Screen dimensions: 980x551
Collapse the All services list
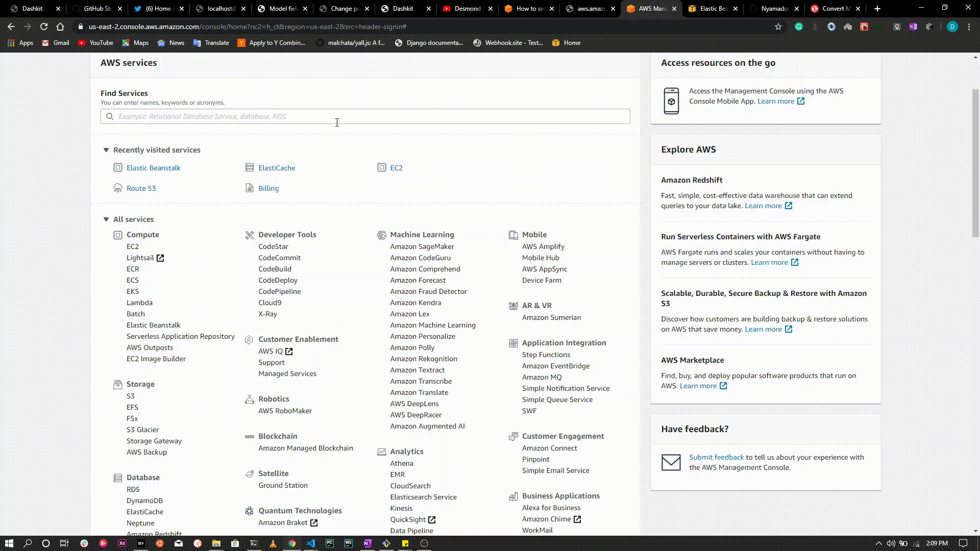pyautogui.click(x=106, y=219)
